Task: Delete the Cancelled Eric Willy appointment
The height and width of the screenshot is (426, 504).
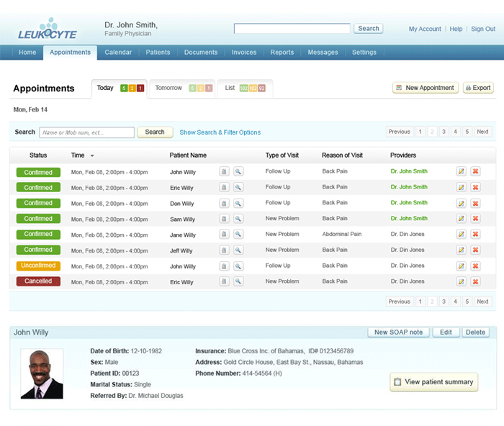Action: [x=475, y=281]
